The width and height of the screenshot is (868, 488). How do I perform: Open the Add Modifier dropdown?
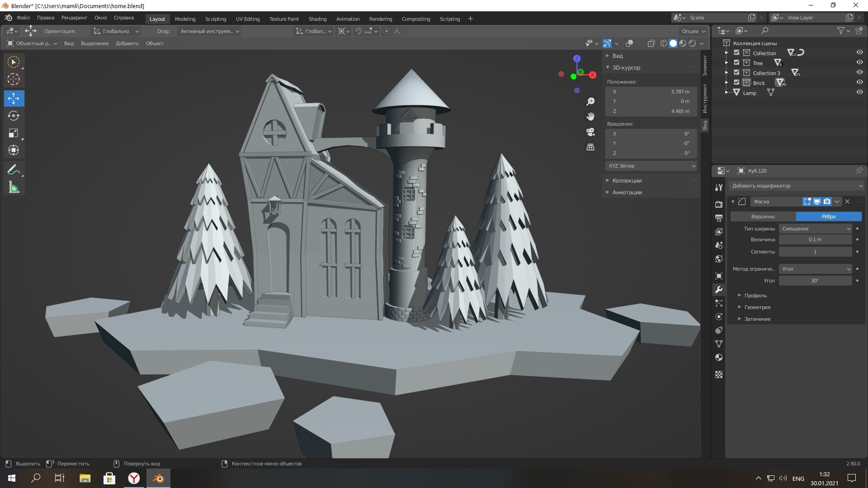pyautogui.click(x=796, y=186)
